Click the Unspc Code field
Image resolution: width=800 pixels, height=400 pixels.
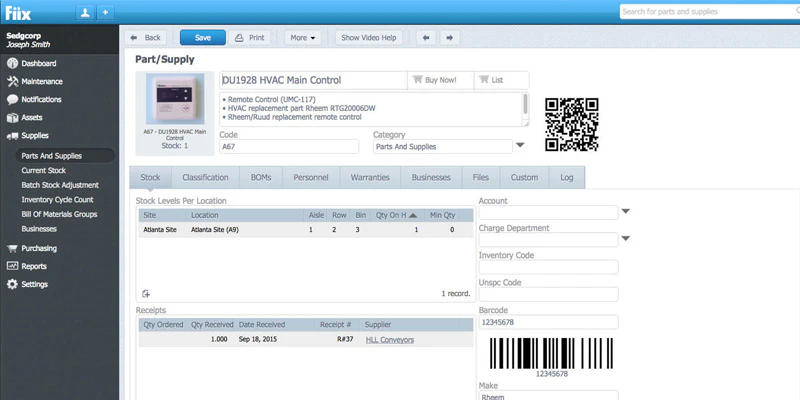coord(548,294)
